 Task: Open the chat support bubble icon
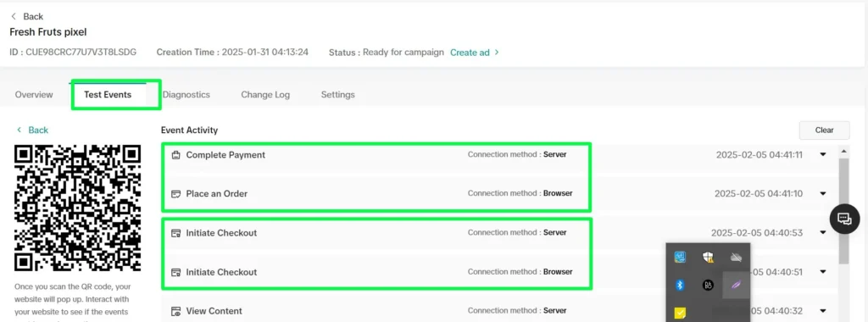(844, 219)
